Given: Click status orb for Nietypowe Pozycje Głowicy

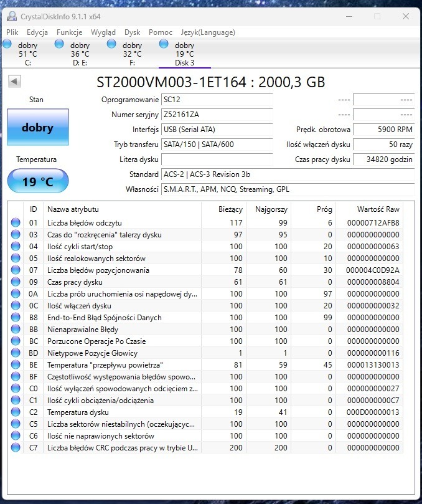Looking at the screenshot, I should 16,353.
